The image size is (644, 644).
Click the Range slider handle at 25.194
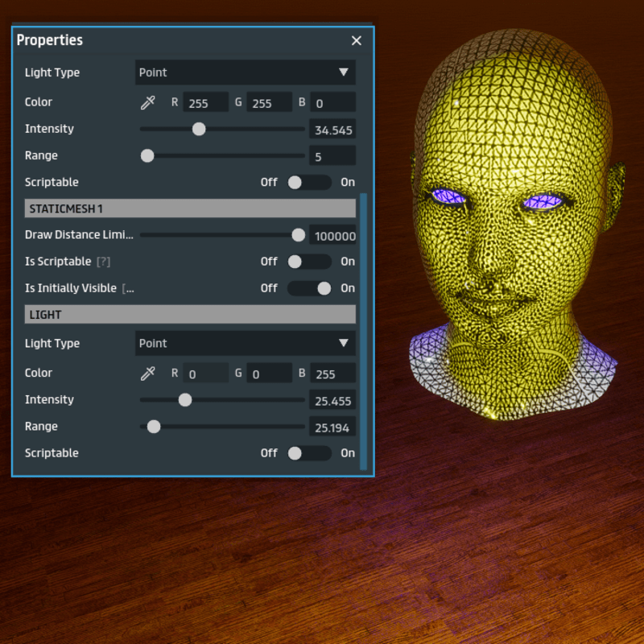click(154, 427)
